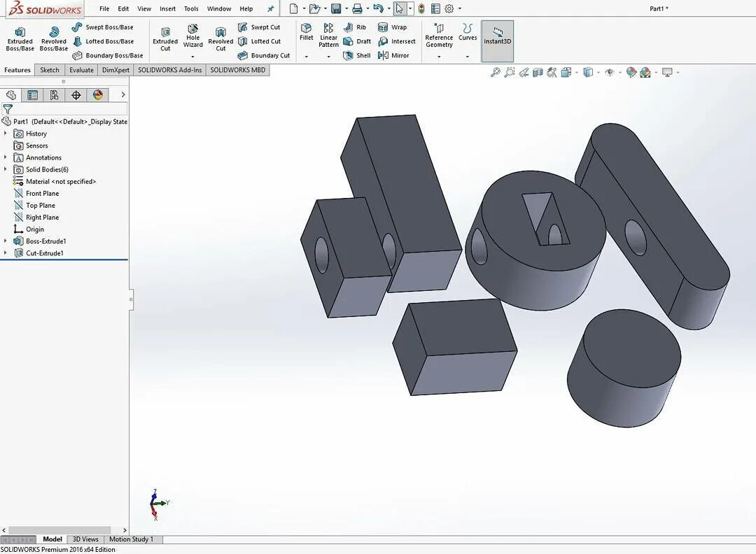Click the Rebuild traffic light icon
Viewport: 756px width, 554px height.
[x=421, y=8]
